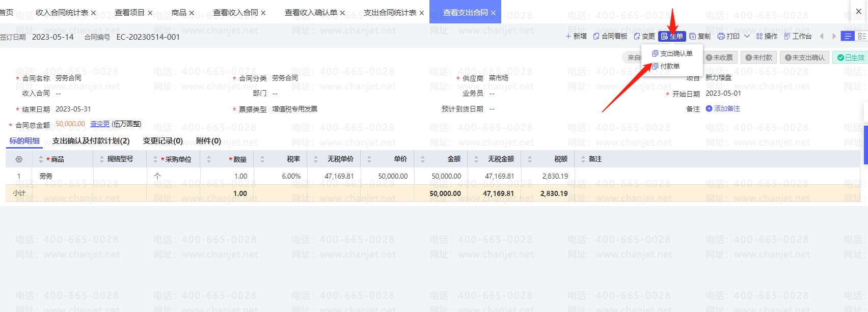Sort by 税额 column
Screen dimensions: 868x312
(530, 159)
